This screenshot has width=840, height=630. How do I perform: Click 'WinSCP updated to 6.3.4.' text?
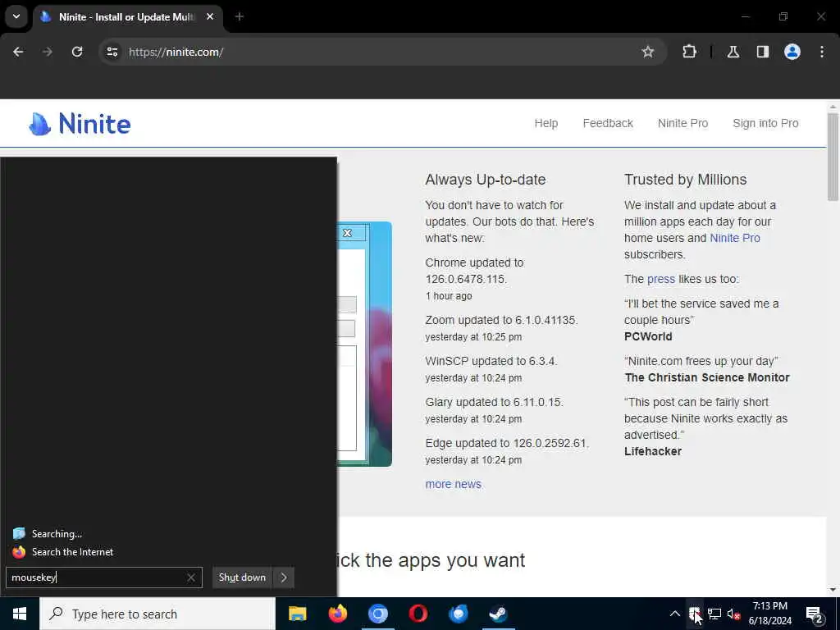pos(491,361)
